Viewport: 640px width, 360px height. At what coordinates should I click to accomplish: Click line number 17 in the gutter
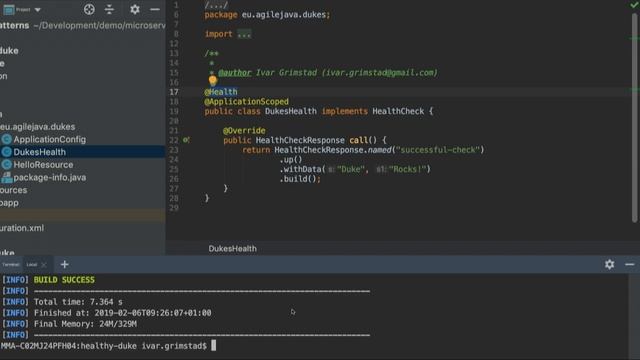point(174,92)
